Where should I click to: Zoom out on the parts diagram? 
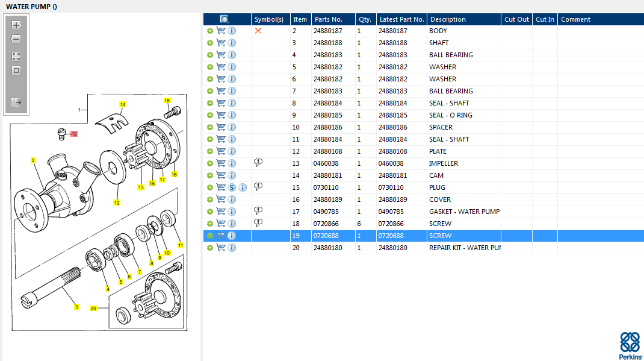[16, 39]
